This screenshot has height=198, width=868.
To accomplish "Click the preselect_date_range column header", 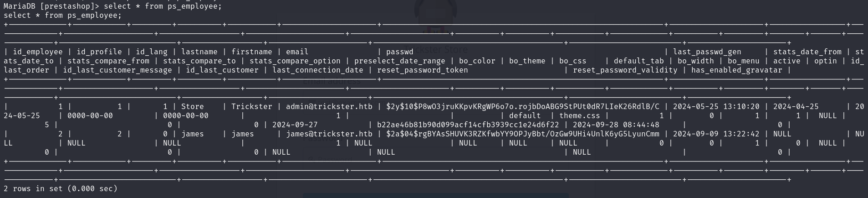I will 400,61.
